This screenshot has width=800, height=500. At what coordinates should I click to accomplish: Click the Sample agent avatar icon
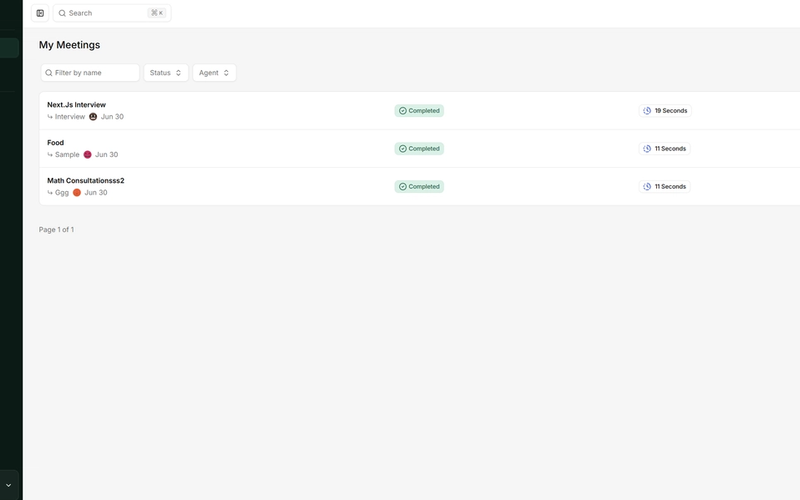coord(87,155)
